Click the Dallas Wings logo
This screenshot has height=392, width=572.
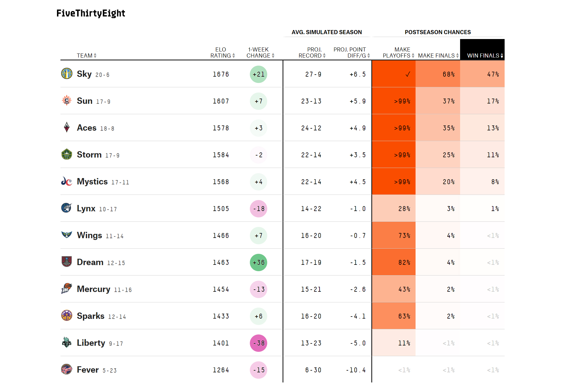[67, 234]
